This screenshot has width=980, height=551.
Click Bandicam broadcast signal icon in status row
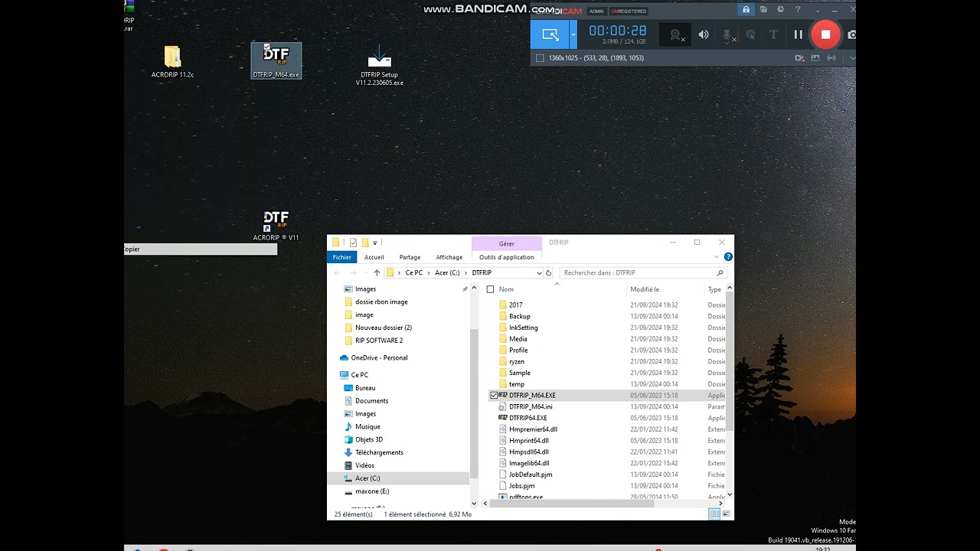tap(832, 58)
